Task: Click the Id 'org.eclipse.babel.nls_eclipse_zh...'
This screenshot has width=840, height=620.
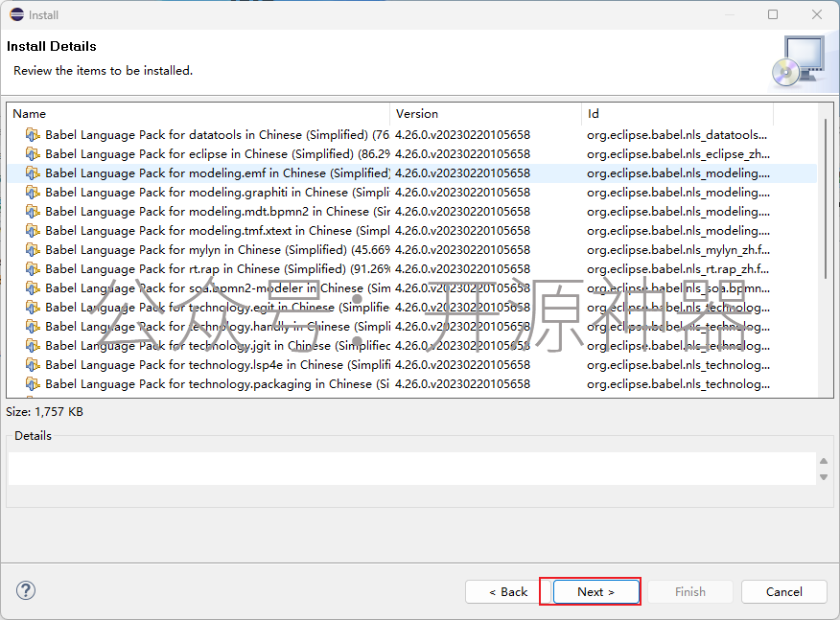Action: pos(678,154)
